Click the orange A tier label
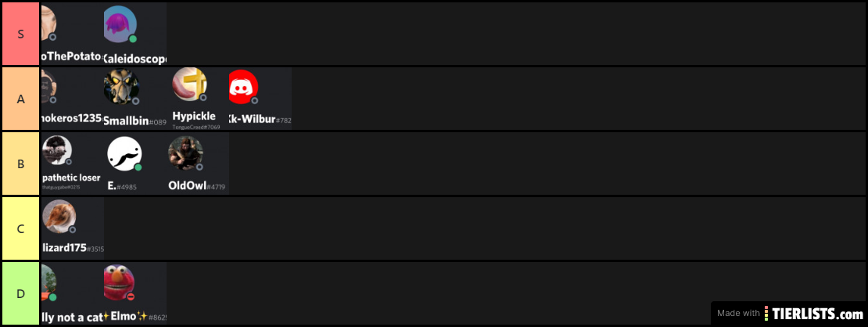This screenshot has width=868, height=327. click(20, 99)
